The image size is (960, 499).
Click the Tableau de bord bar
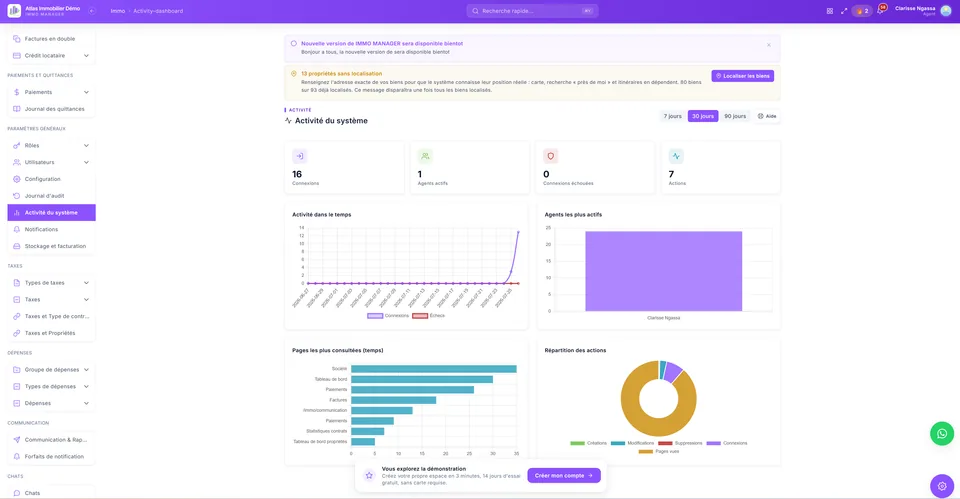(x=422, y=379)
